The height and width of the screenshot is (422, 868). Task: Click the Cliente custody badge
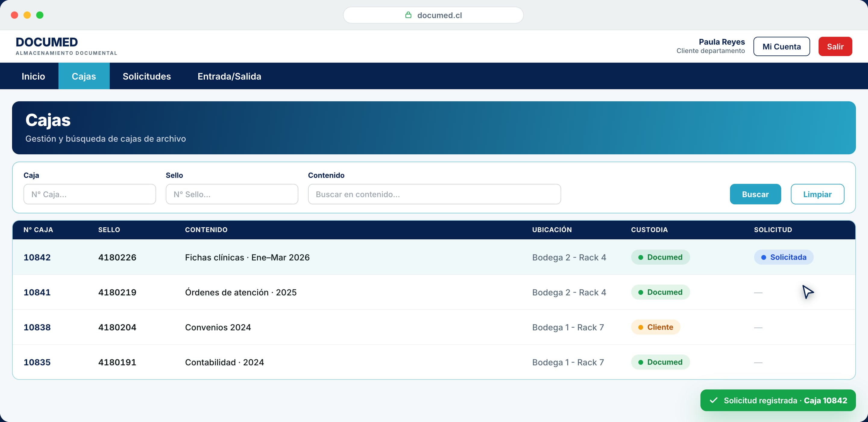click(656, 327)
